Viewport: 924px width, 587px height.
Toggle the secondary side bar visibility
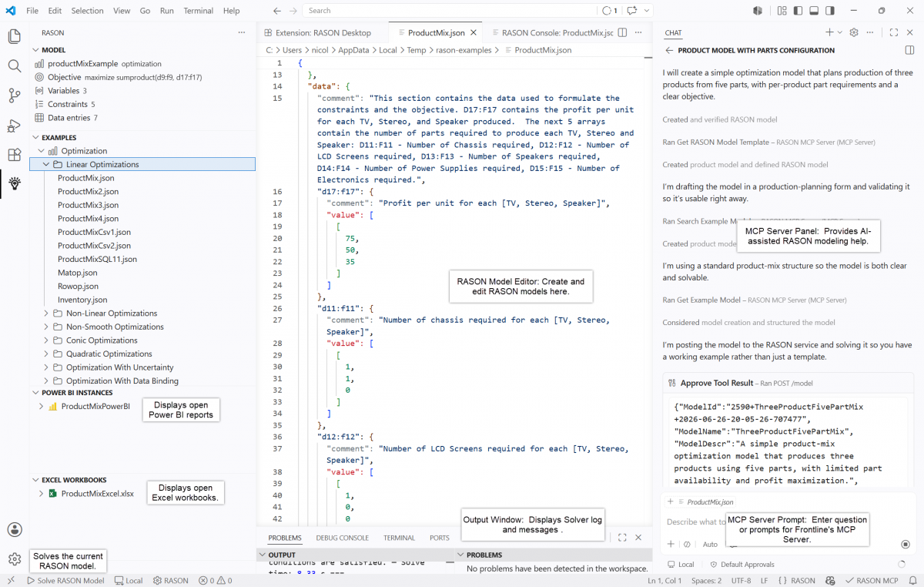pos(830,11)
